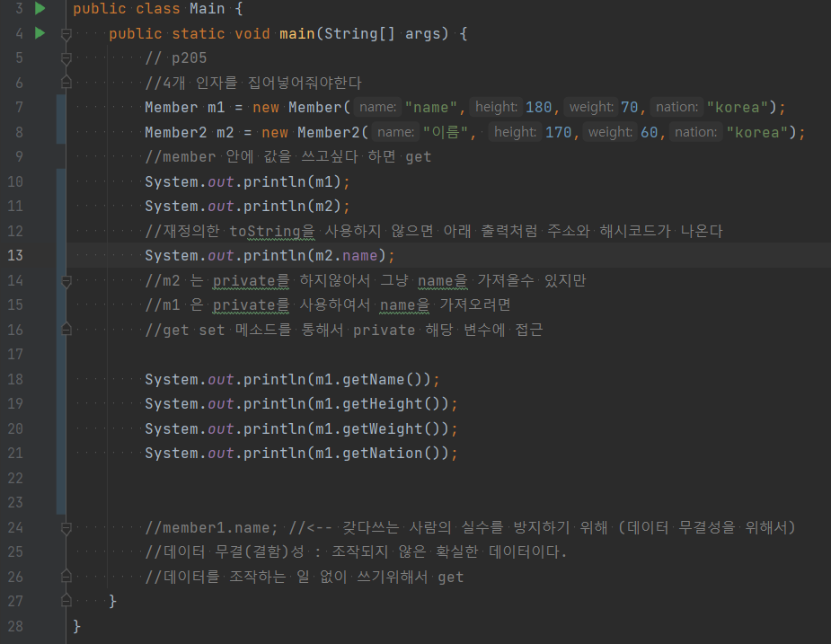
Task: Collapse comment fold at line 24
Action: 66,528
